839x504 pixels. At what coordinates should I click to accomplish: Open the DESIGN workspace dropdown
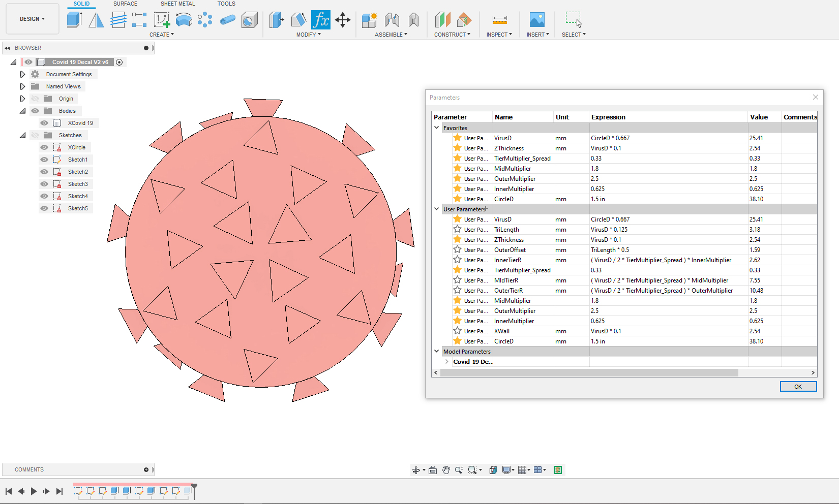[32, 19]
